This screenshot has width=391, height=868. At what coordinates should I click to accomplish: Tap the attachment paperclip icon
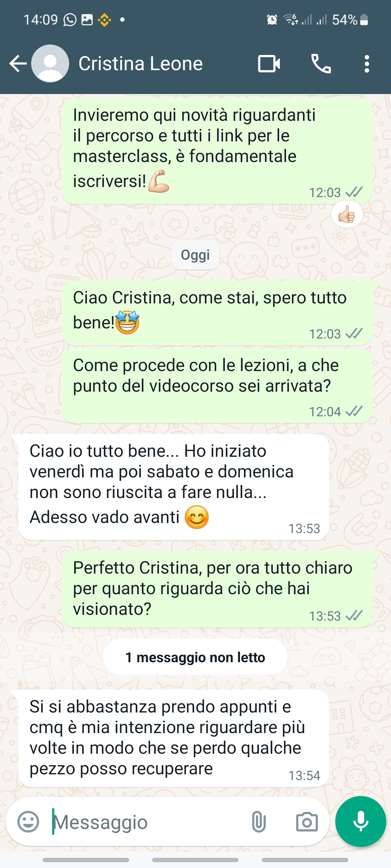(x=258, y=822)
